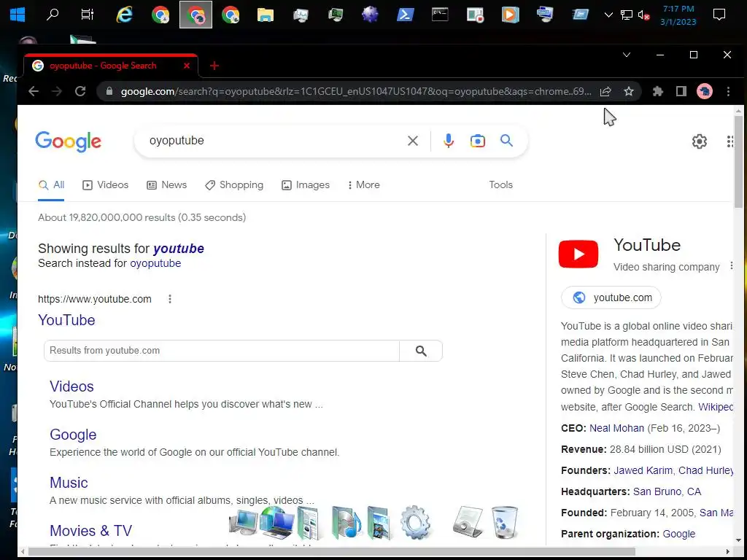The height and width of the screenshot is (560, 747).
Task: Open the Chrome extensions puzzle icon
Action: click(x=658, y=91)
